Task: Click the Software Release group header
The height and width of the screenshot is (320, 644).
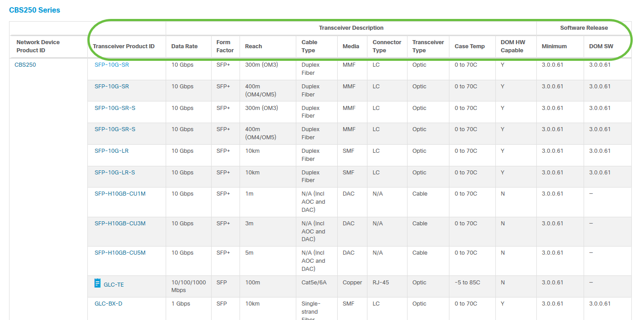Action: (584, 28)
